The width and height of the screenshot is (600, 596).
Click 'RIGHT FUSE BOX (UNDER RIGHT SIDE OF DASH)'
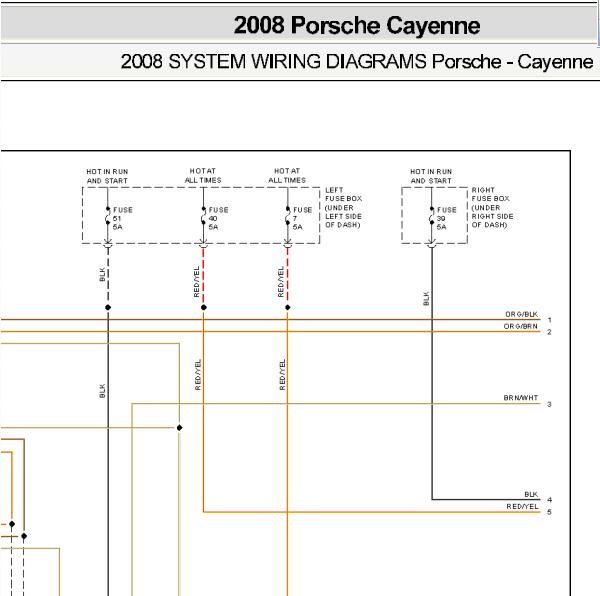(x=492, y=207)
